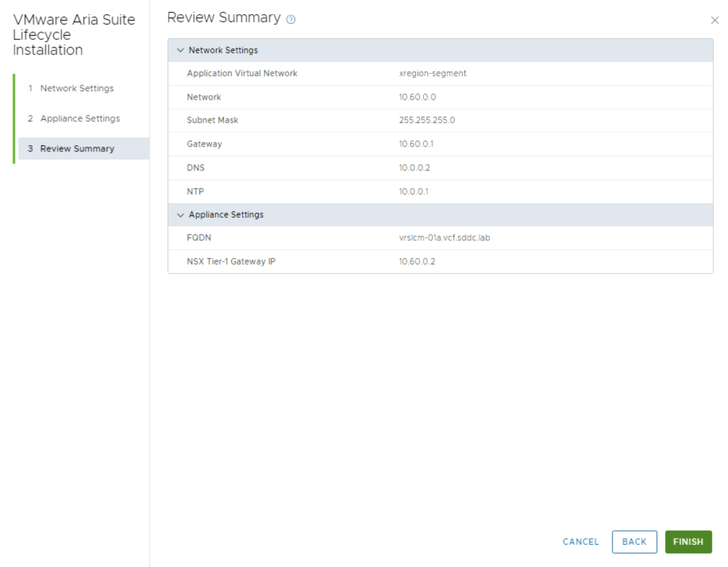Viewport: 728px width, 567px height.
Task: Cancel the installation wizard
Action: pyautogui.click(x=581, y=541)
